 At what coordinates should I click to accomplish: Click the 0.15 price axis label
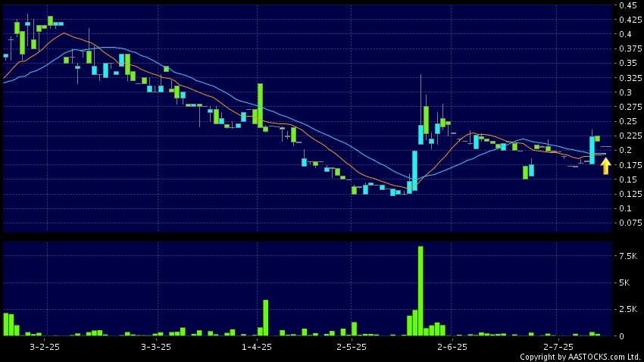point(627,179)
